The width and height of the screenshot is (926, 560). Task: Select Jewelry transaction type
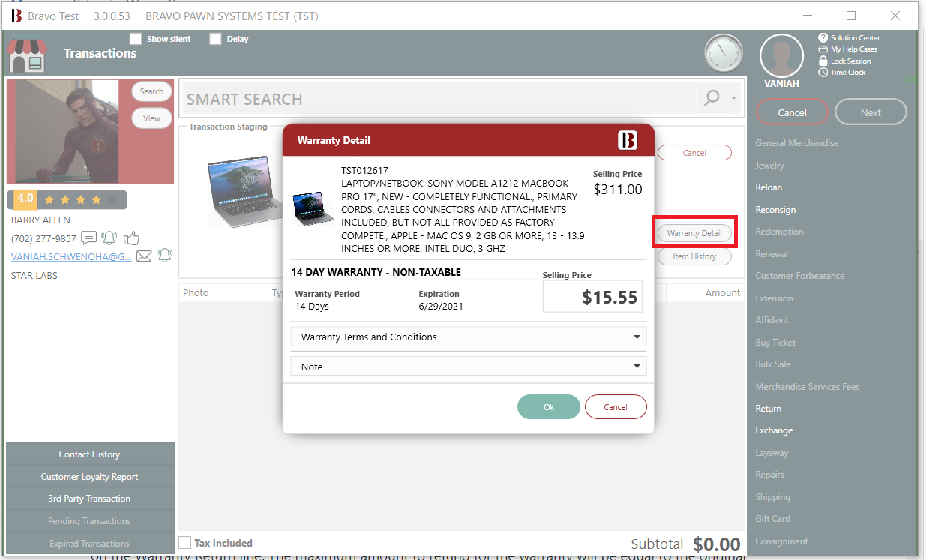point(769,166)
